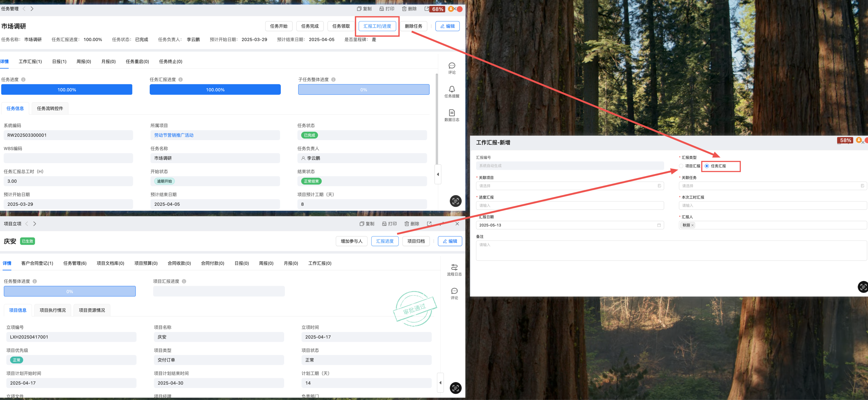Open 任务提醒 bell icon
868x400 pixels.
click(x=452, y=89)
